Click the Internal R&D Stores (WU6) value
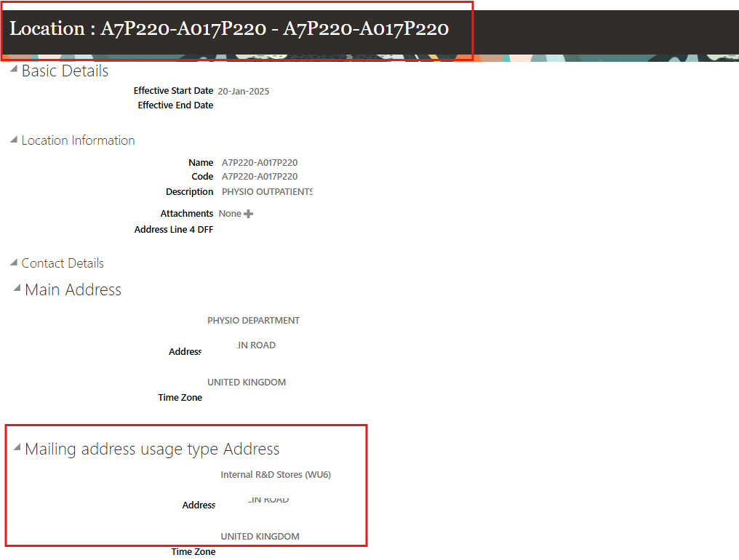 (x=276, y=473)
